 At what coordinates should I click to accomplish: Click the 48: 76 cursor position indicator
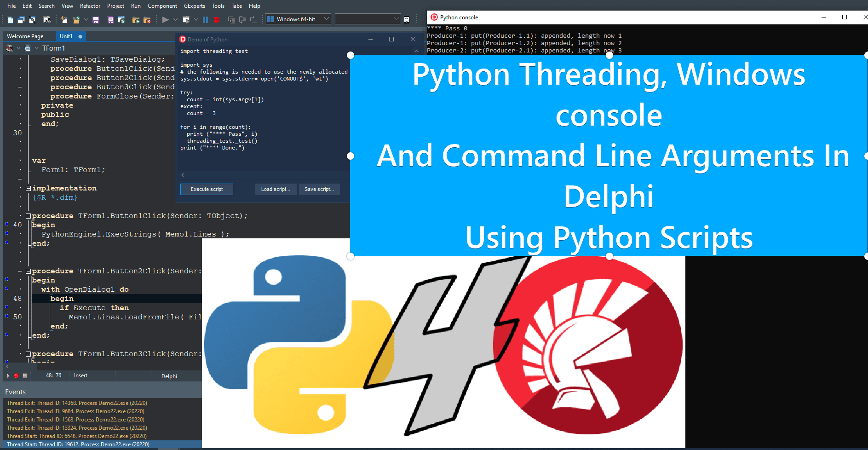[53, 376]
